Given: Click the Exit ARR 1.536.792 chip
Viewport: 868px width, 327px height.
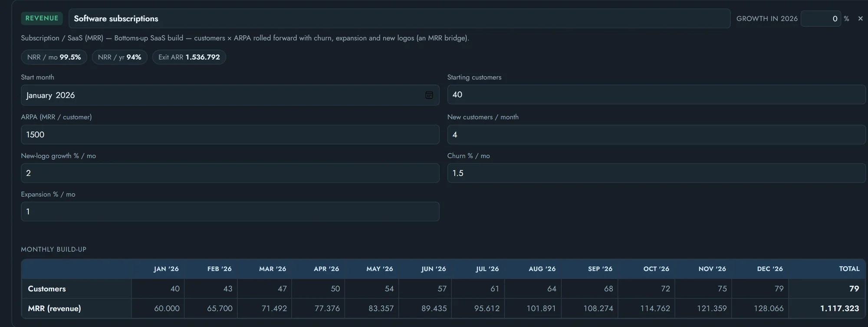Looking at the screenshot, I should (189, 57).
